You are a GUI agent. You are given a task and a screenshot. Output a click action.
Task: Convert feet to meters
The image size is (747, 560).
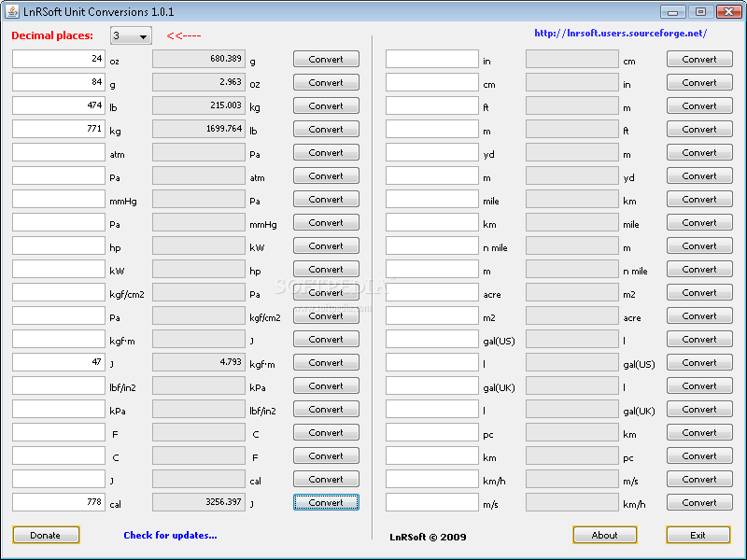tap(699, 105)
